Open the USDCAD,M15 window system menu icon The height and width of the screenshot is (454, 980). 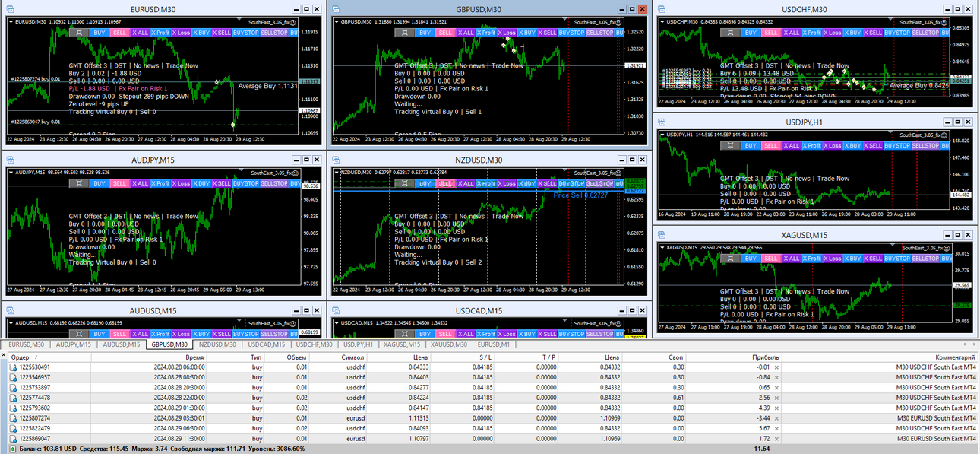(334, 310)
